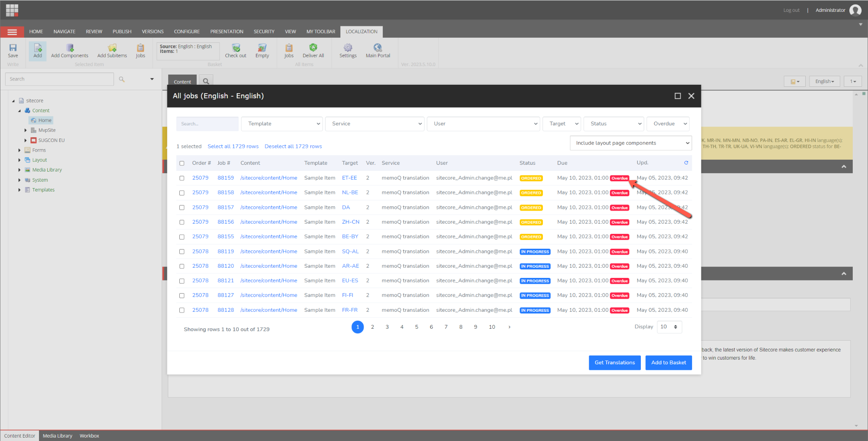Click in the jobs Search field
The height and width of the screenshot is (441, 868).
207,124
